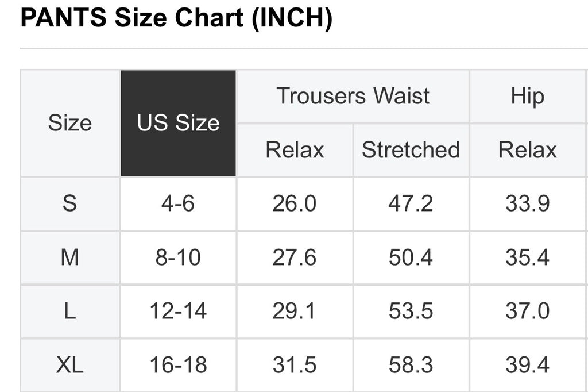Click the 37.0 hip value
The image size is (588, 392).
527,311
